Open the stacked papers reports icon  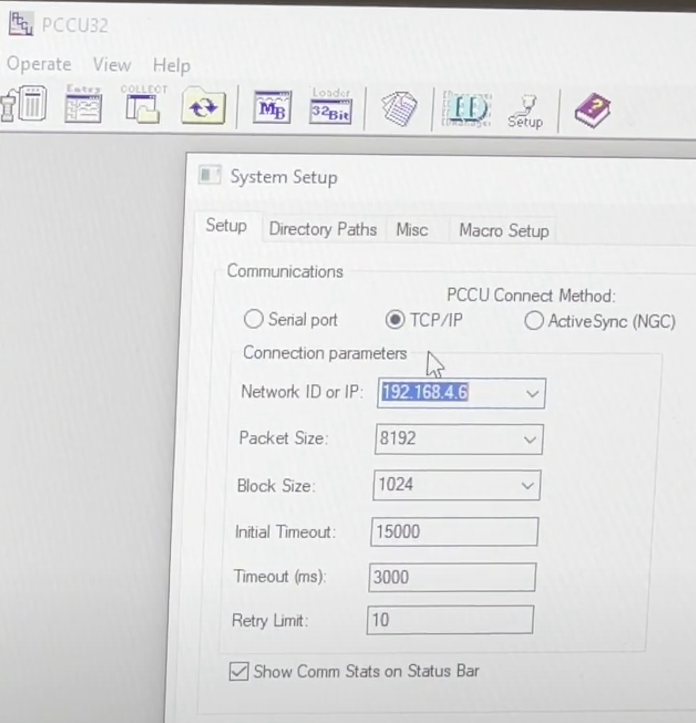(399, 108)
